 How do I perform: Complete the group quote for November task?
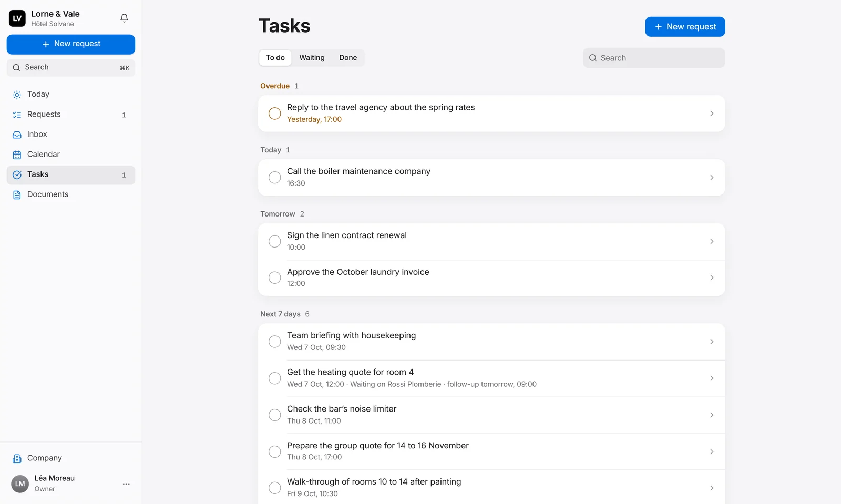(x=274, y=451)
